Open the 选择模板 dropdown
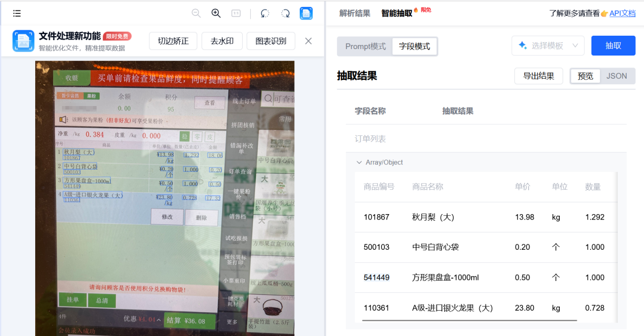 click(x=548, y=45)
